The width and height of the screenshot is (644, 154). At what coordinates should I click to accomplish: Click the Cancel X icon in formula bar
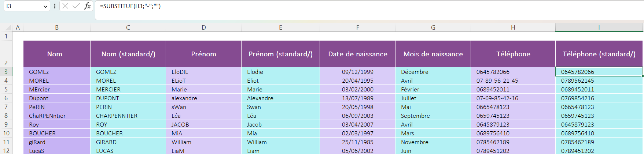[65, 6]
